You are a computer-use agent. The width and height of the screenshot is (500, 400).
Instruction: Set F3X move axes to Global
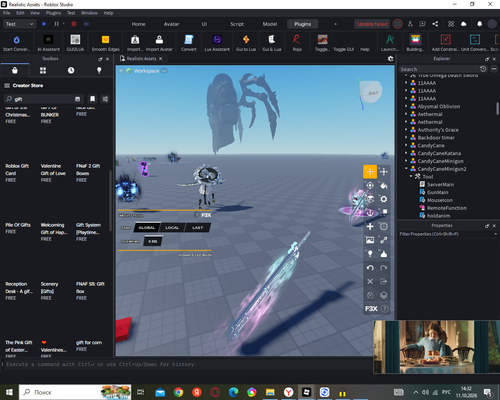click(147, 228)
